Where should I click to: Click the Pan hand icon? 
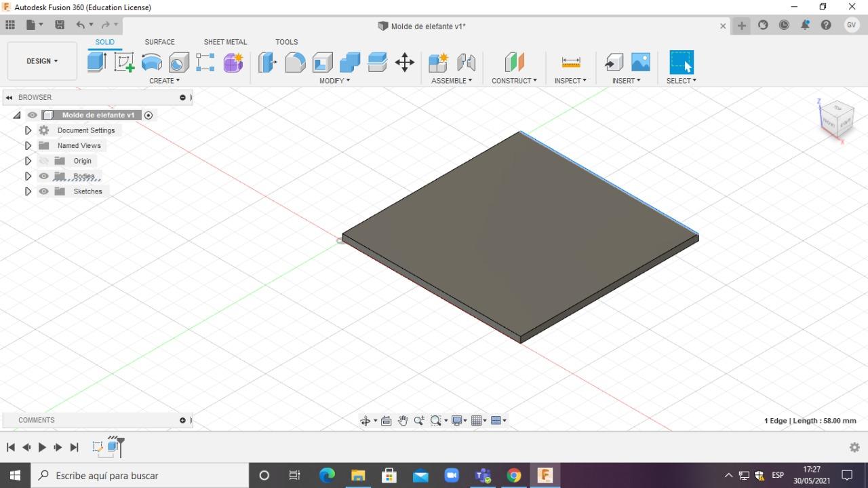pos(403,421)
